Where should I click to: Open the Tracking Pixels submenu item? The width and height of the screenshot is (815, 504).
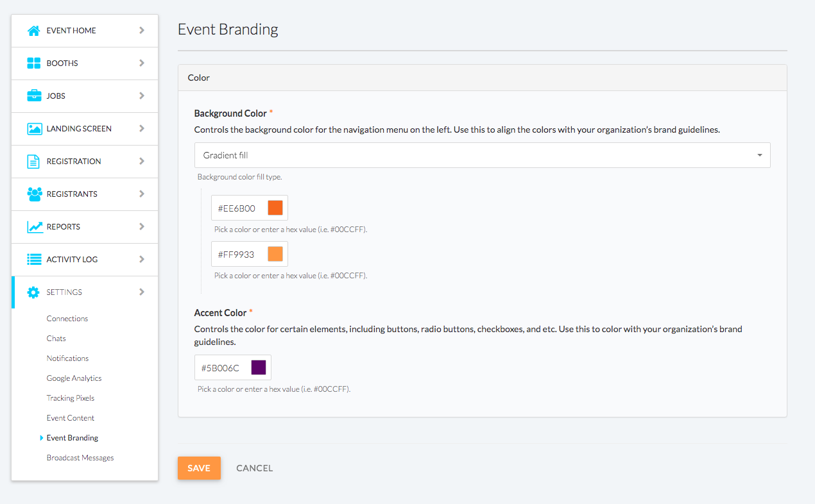click(70, 398)
